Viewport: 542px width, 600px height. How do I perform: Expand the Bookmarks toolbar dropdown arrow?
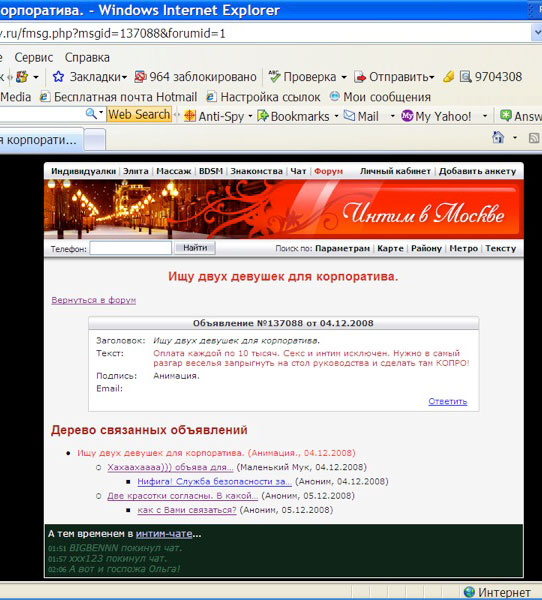[x=336, y=116]
